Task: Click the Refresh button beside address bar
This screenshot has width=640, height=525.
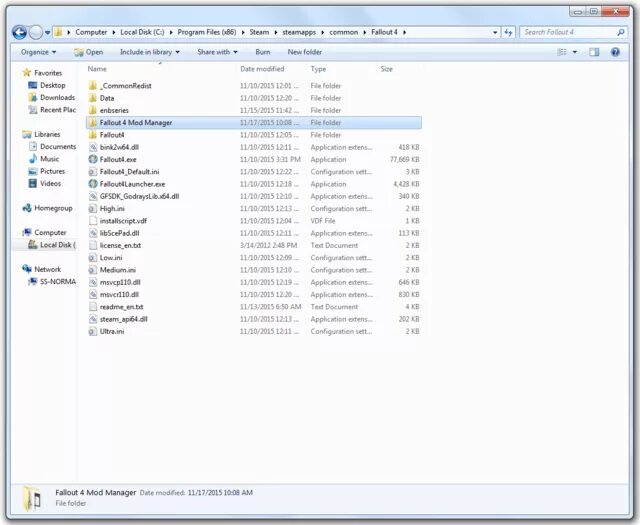Action: click(x=508, y=32)
